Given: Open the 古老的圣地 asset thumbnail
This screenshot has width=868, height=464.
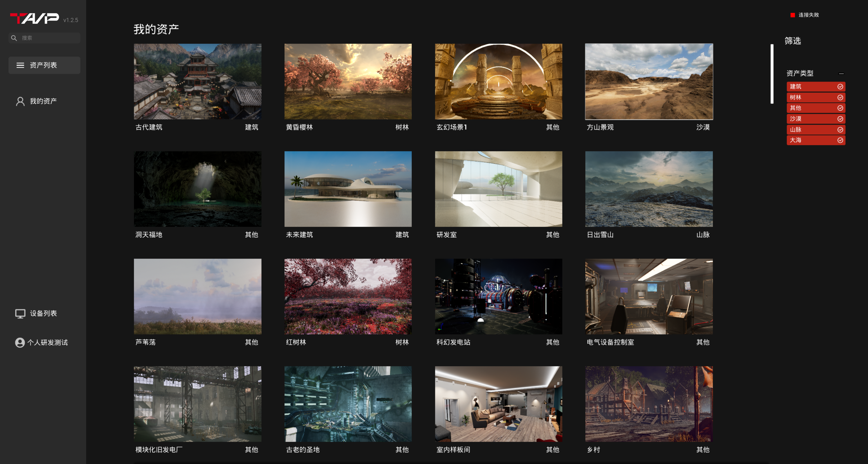Looking at the screenshot, I should click(348, 404).
